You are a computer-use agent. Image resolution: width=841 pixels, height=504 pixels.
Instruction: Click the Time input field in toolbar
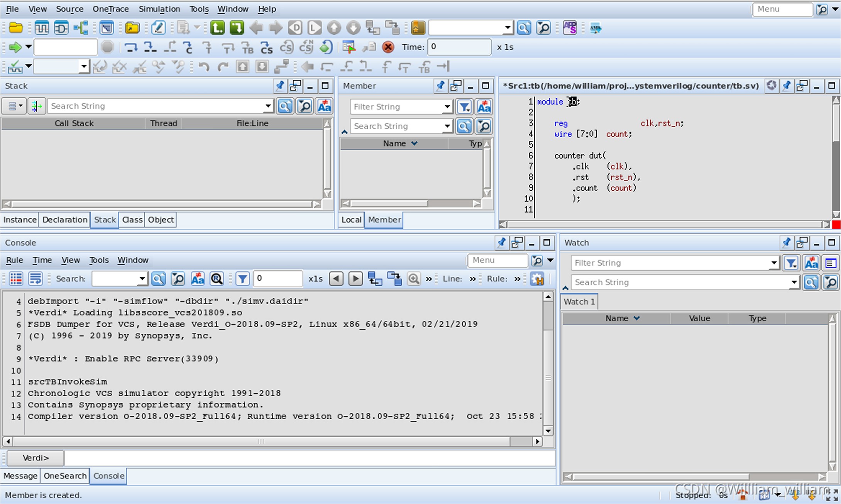pos(459,47)
